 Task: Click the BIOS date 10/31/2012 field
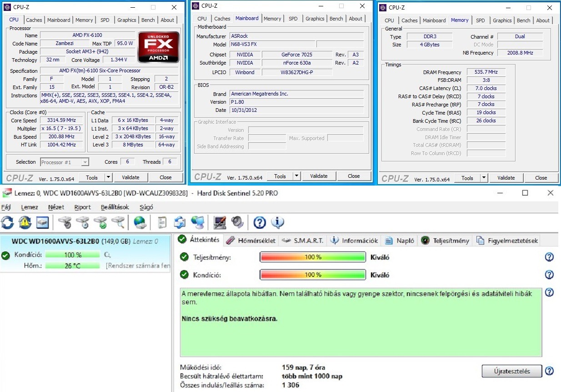(x=296, y=110)
